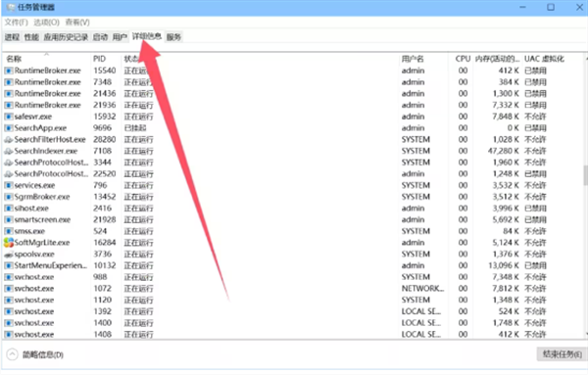Click icon of RuntimeBroker.exe PID 21436
The image size is (588, 375).
point(8,94)
